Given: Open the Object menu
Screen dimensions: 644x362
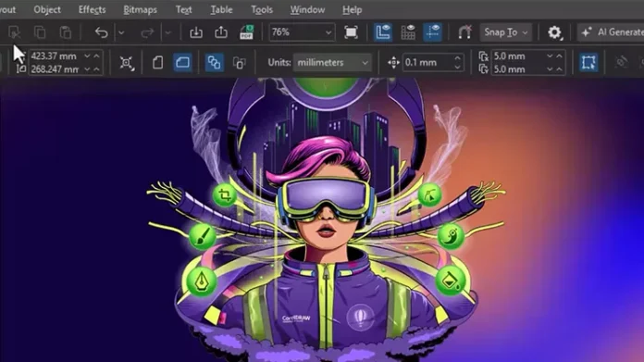Looking at the screenshot, I should 47,9.
